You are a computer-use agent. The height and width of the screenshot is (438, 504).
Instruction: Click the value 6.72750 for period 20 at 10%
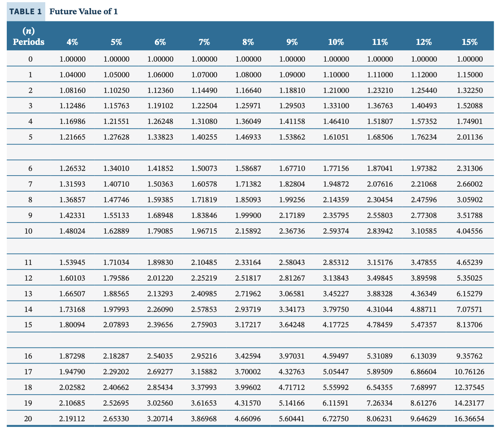tap(336, 419)
